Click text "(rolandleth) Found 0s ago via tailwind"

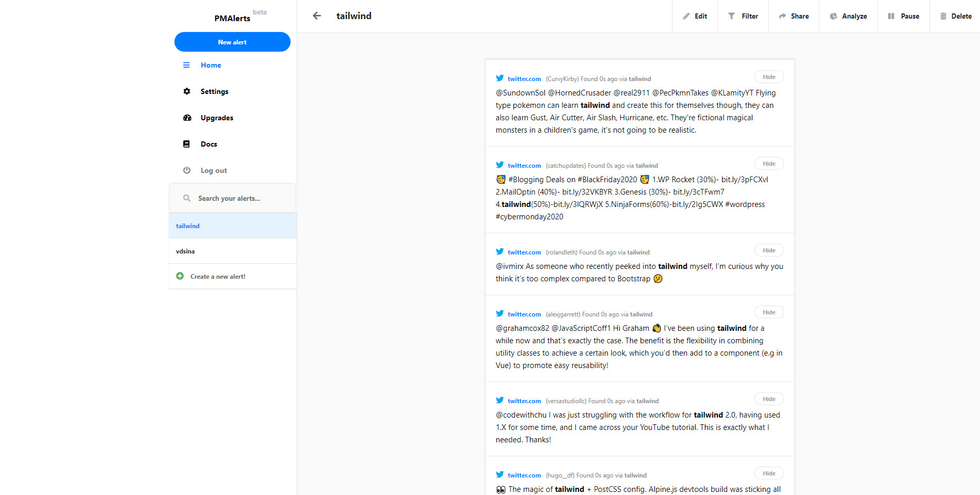point(598,252)
